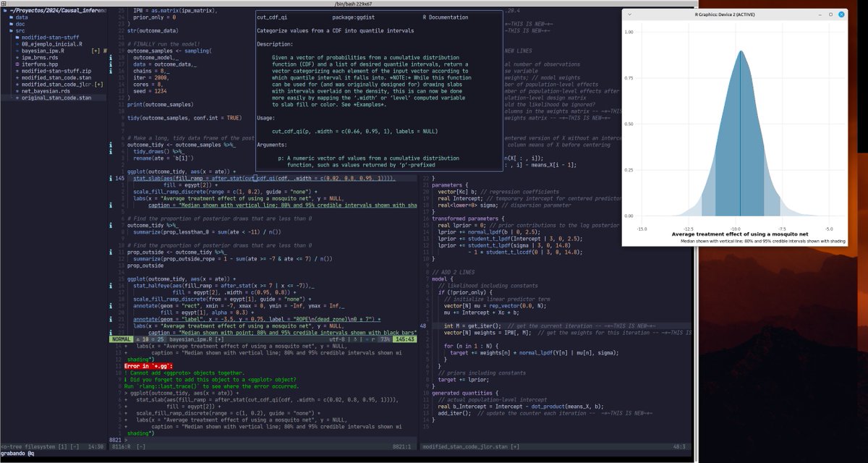This screenshot has width=868, height=463.
Task: Click the iterfuns.hpp file icon
Action: pos(18,65)
